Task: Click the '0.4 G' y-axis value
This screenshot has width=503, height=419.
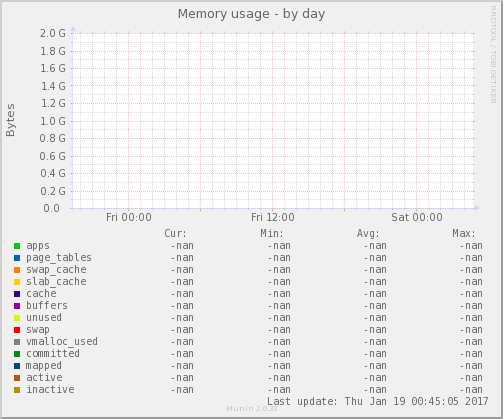Action: (53, 173)
